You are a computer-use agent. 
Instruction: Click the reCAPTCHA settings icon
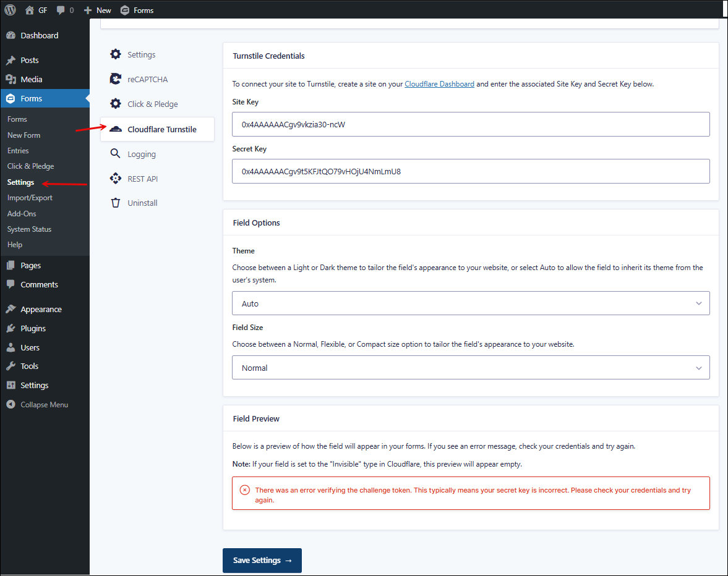tap(115, 79)
